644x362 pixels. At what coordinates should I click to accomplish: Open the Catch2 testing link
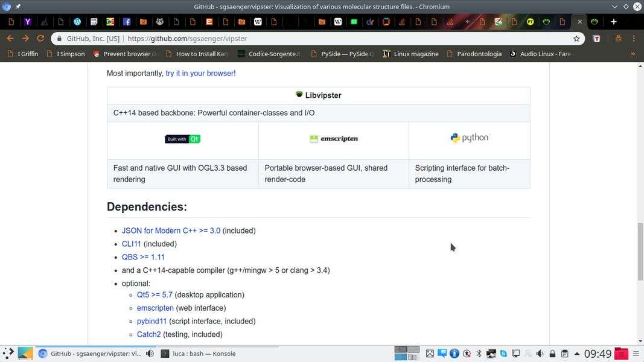(x=148, y=334)
